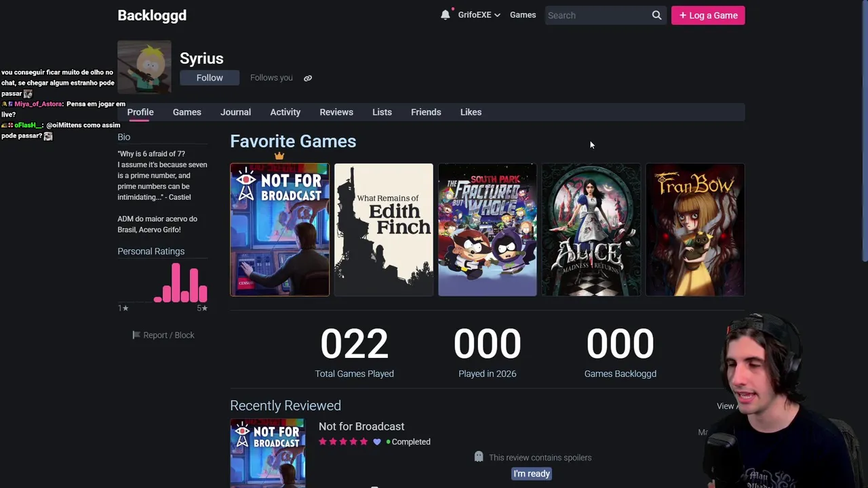This screenshot has height=488, width=868.
Task: Click the purple heart on Not for Broadcast review
Action: click(377, 442)
